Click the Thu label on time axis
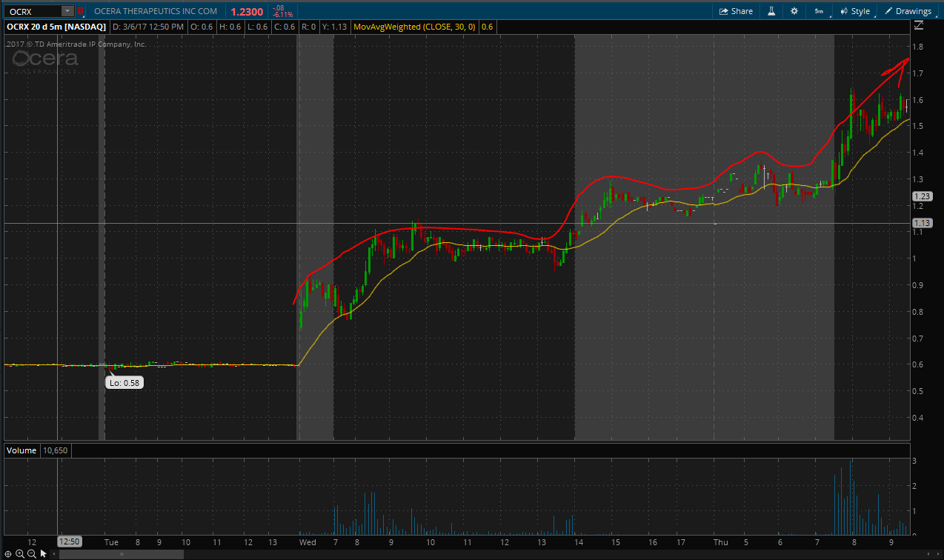944x560 pixels. point(720,542)
